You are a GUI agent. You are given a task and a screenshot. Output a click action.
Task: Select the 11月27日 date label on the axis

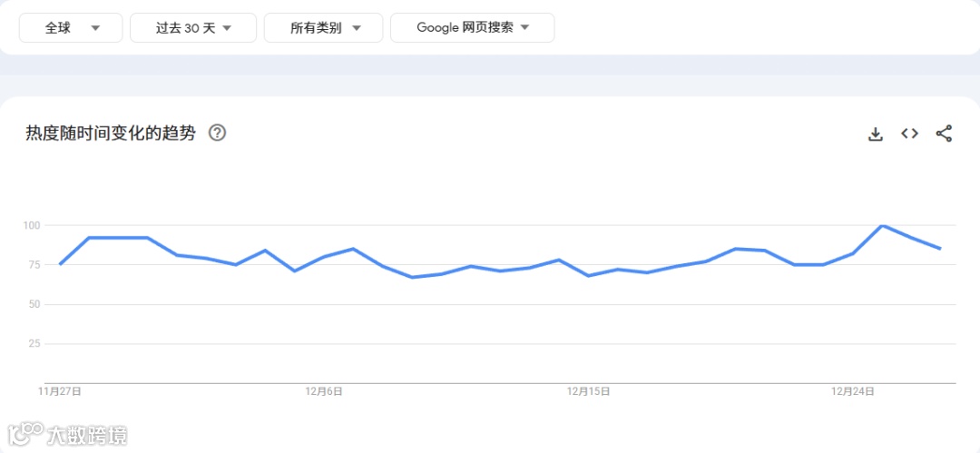(60, 391)
